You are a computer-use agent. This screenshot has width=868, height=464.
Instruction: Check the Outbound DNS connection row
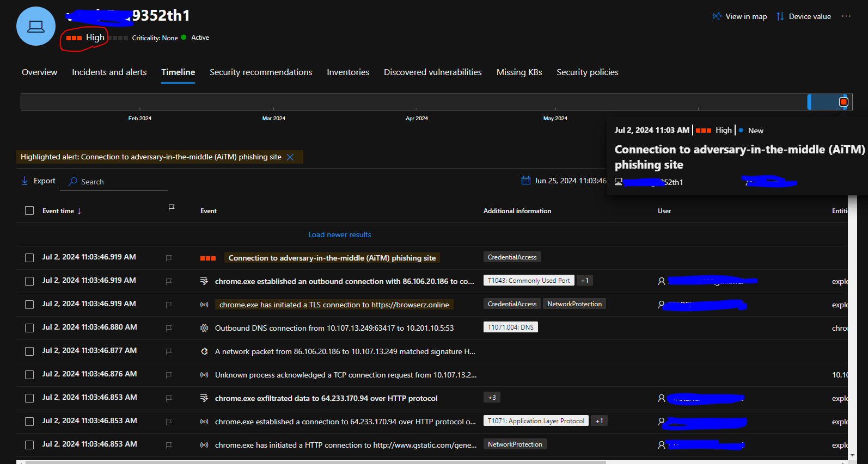(x=29, y=328)
